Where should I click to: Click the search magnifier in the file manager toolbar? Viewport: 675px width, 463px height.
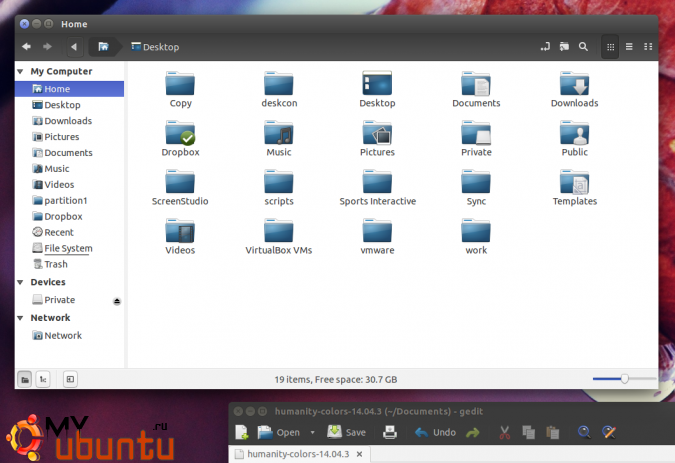[x=583, y=46]
